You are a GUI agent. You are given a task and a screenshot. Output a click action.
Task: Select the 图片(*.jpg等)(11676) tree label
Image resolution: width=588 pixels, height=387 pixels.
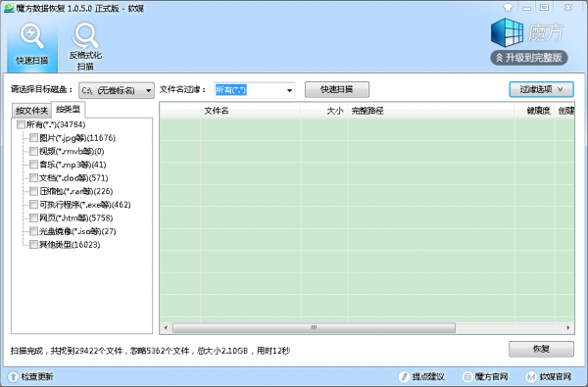pyautogui.click(x=77, y=138)
